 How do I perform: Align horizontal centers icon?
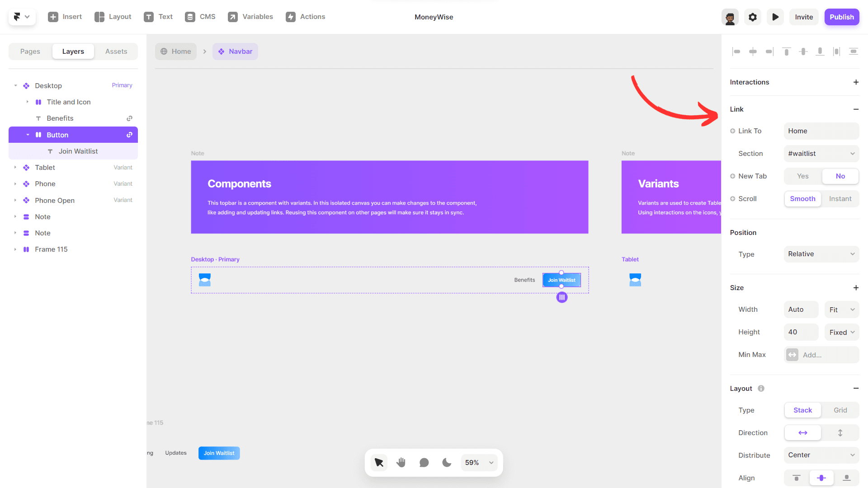[x=753, y=52]
